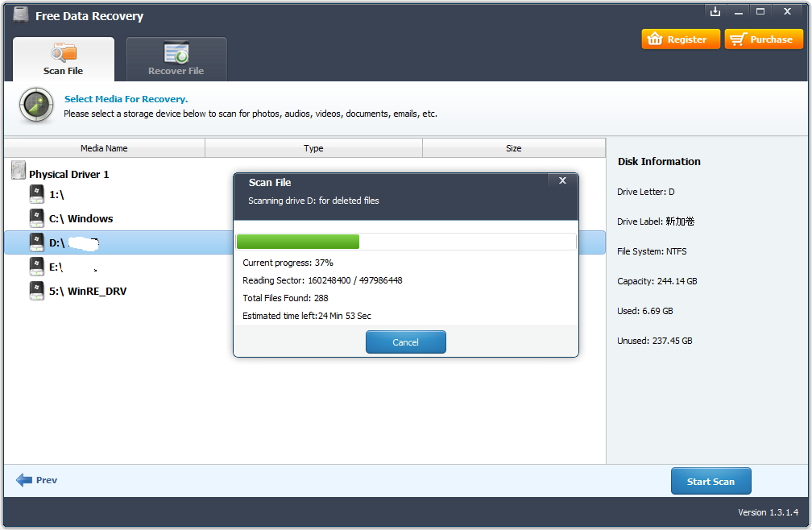812x530 pixels.
Task: Close the Scan File dialog
Action: [x=562, y=180]
